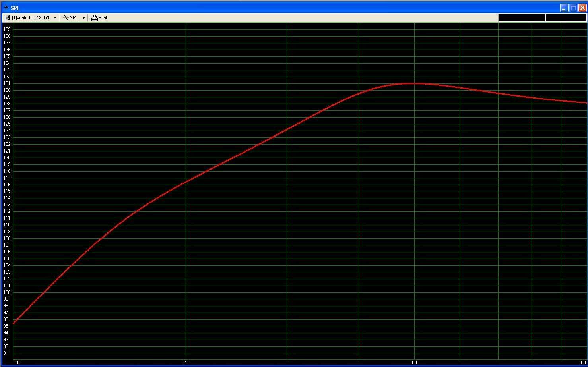588x367 pixels.
Task: Click the printer icon in toolbar
Action: pyautogui.click(x=94, y=18)
